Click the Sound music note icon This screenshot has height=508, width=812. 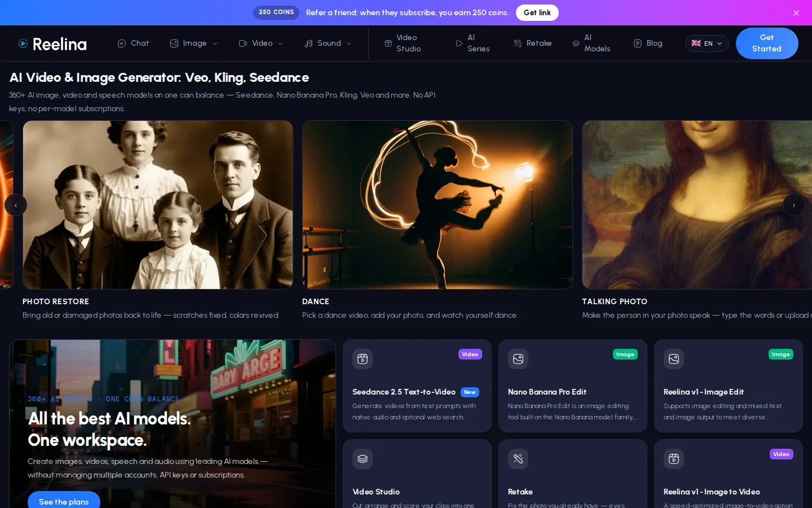[x=308, y=43]
